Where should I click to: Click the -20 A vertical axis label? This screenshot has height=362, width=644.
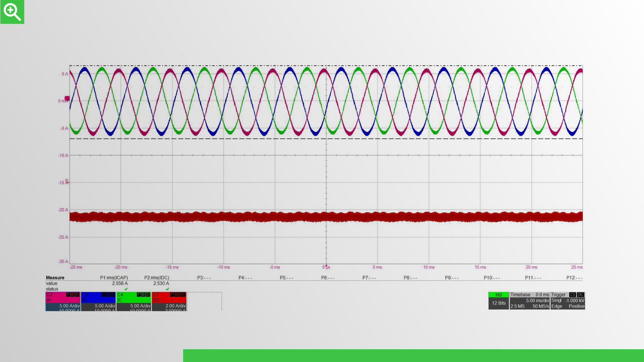[x=63, y=210]
